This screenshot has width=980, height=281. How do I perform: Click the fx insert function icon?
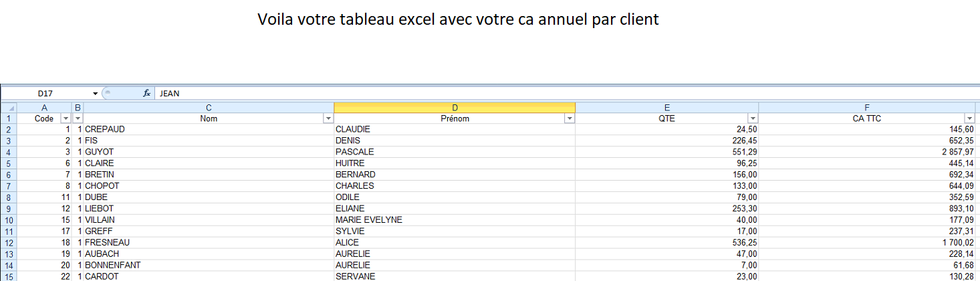coord(146,94)
